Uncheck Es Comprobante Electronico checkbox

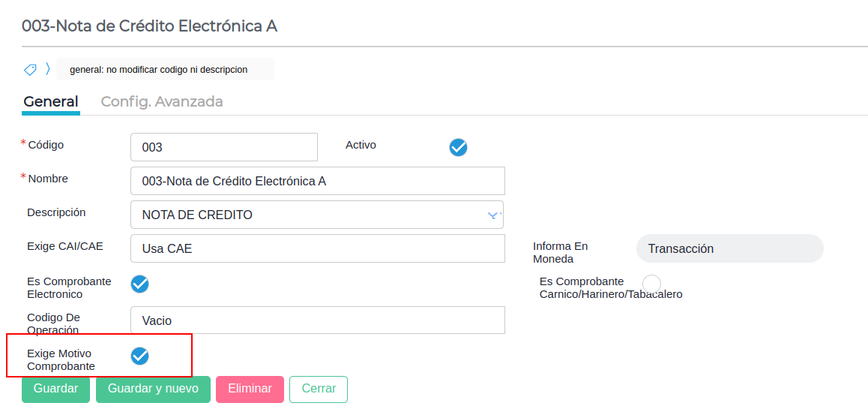point(140,284)
